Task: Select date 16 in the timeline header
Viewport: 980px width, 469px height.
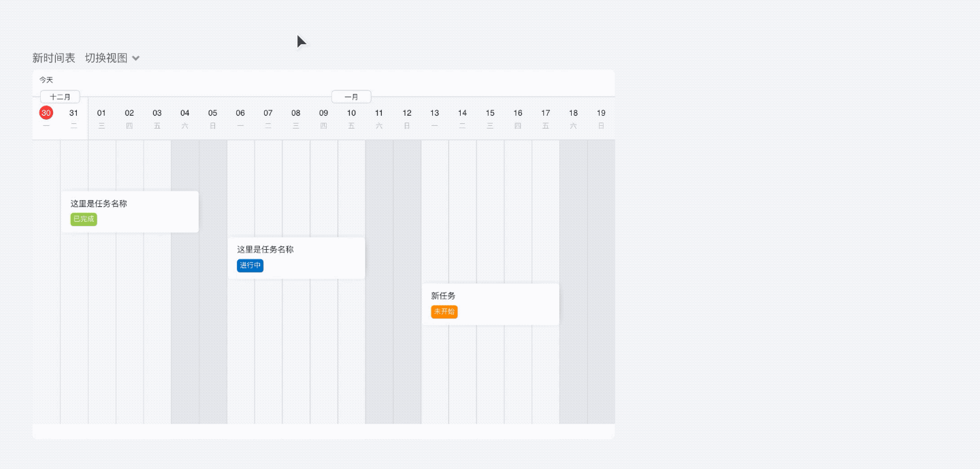Action: pyautogui.click(x=518, y=113)
